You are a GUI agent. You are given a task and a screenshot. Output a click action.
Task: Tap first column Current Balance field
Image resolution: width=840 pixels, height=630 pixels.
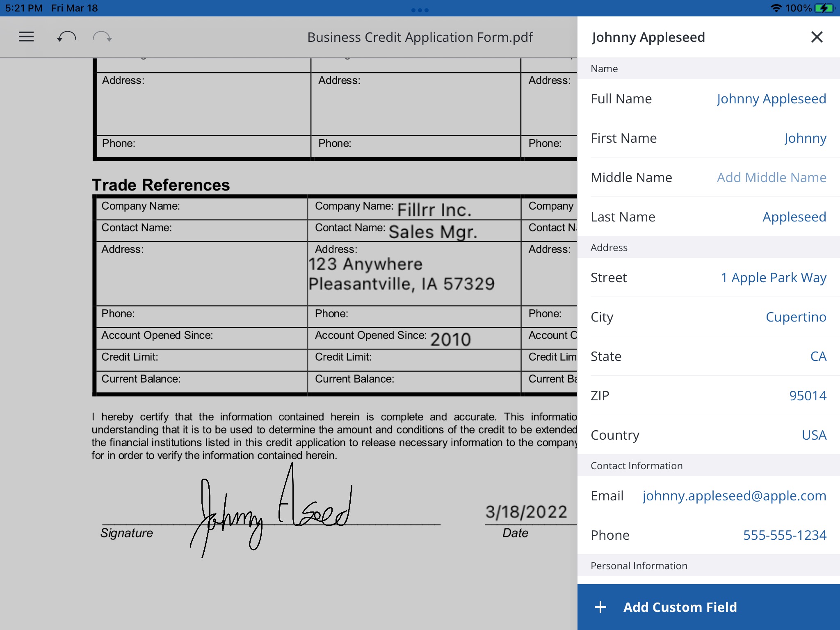pos(202,382)
